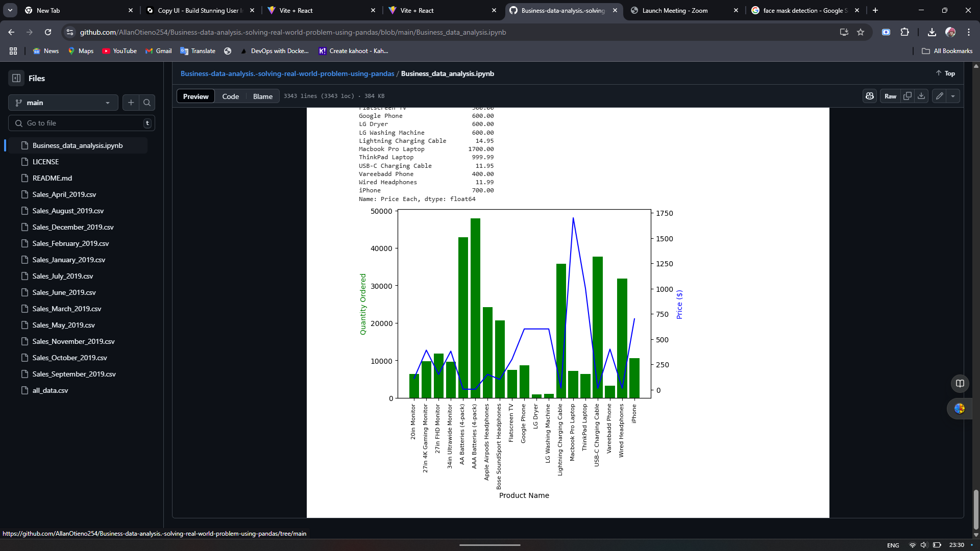Click the add file plus icon
The width and height of the screenshot is (980, 551).
131,103
